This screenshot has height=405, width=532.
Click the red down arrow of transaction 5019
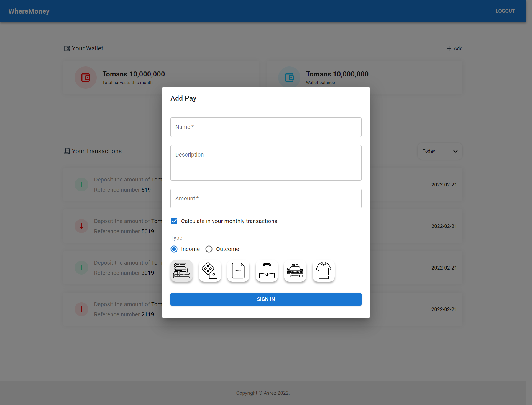81,226
